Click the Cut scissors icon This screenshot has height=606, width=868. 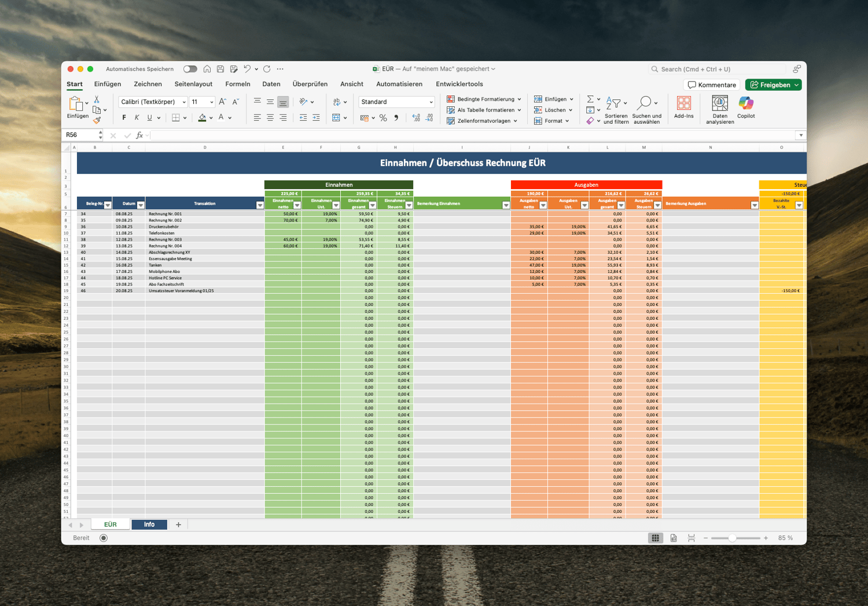point(97,99)
